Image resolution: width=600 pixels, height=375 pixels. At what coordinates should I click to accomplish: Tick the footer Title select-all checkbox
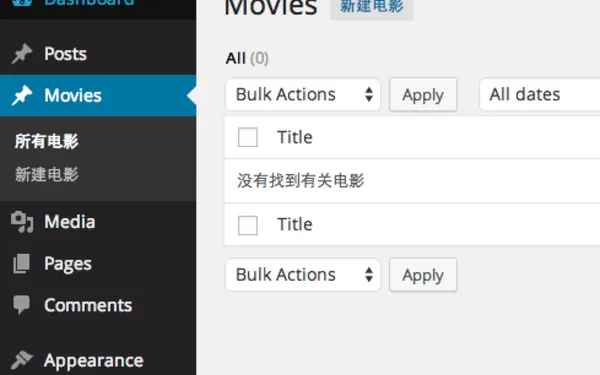coord(248,225)
